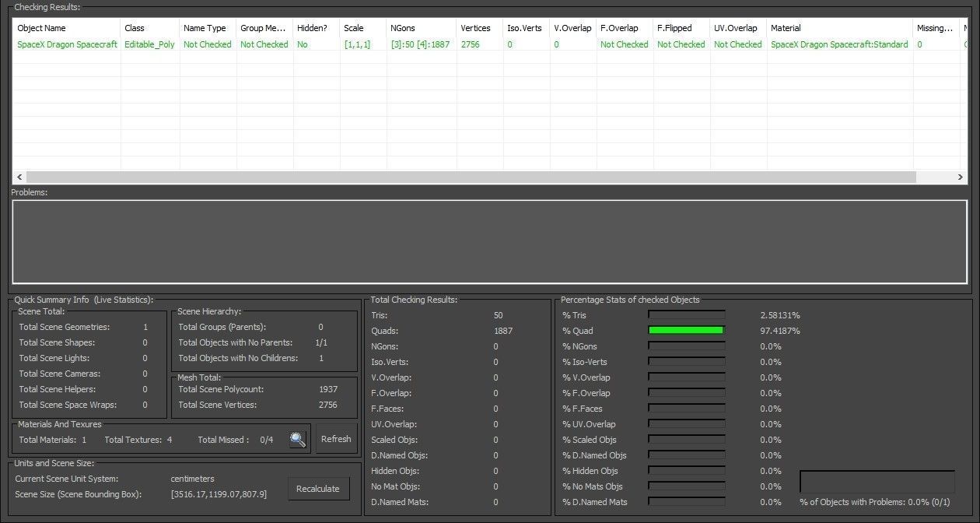Click the F.Overlap column header
The width and height of the screenshot is (980, 523).
tap(625, 28)
